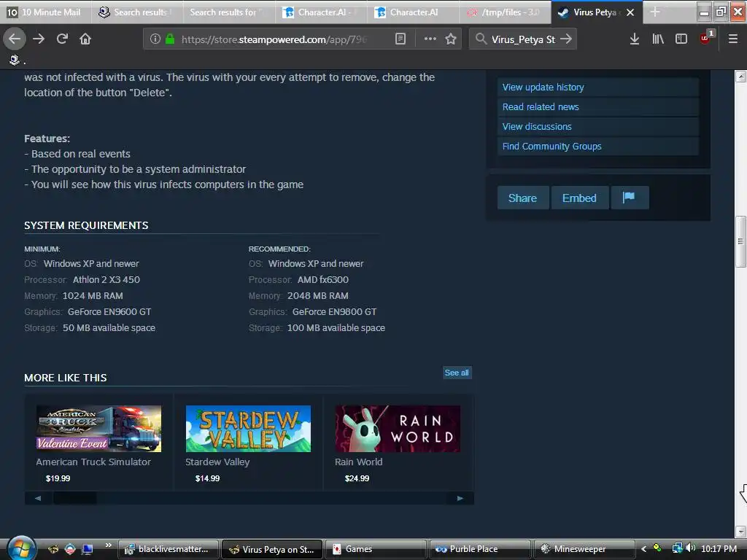Image resolution: width=747 pixels, height=560 pixels.
Task: Open the downloads panel
Action: point(634,39)
